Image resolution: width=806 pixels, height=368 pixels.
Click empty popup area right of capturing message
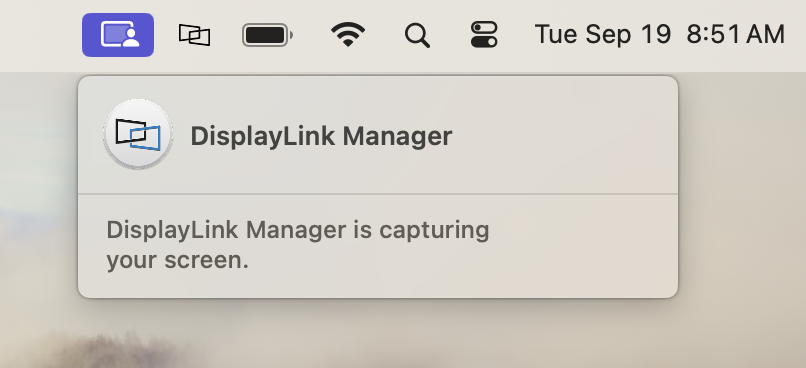click(x=581, y=246)
